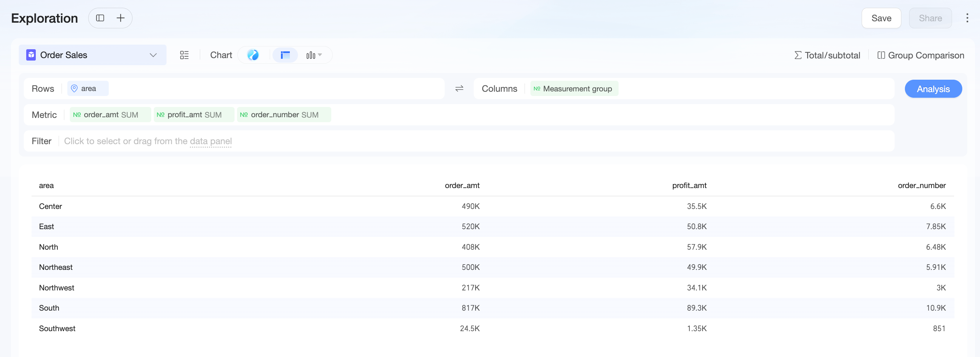Open the three-dot more options menu
980x357 pixels.
point(967,18)
